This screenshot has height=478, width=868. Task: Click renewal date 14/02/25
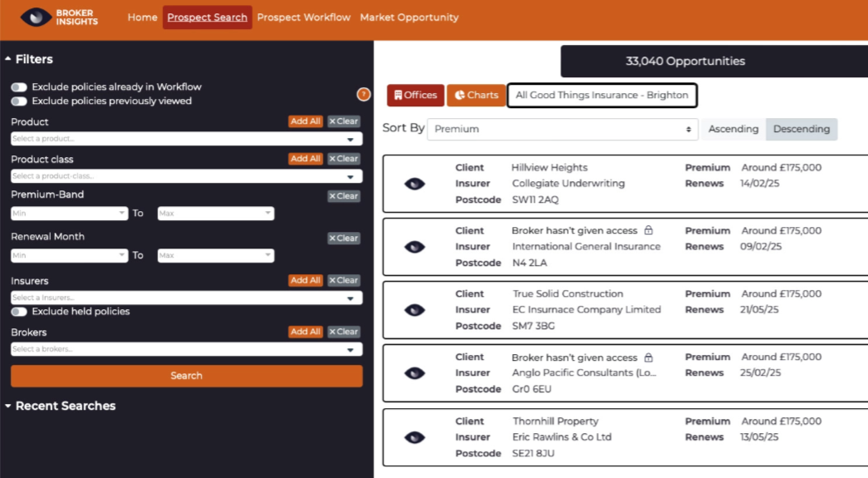[759, 184]
